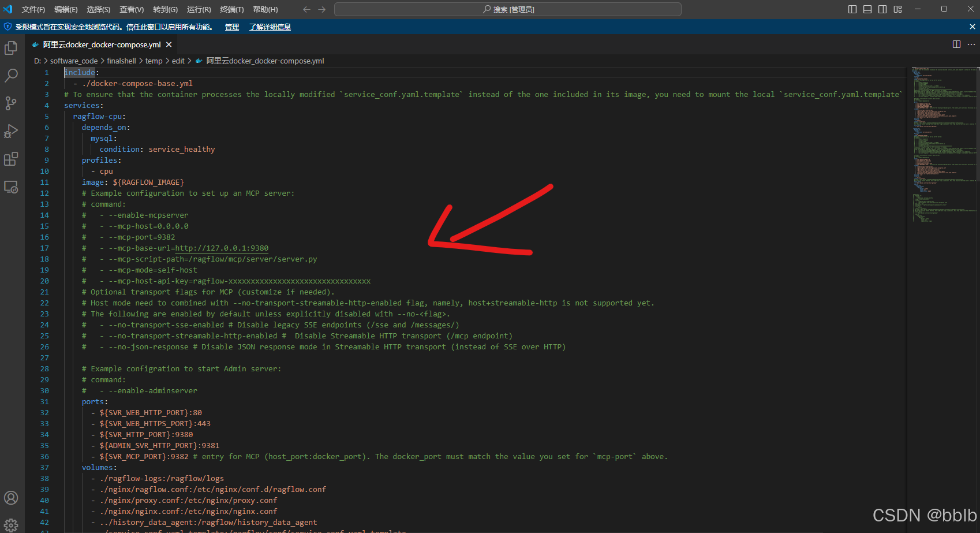Toggle the primary side bar layout
980x533 pixels.
[x=852, y=9]
